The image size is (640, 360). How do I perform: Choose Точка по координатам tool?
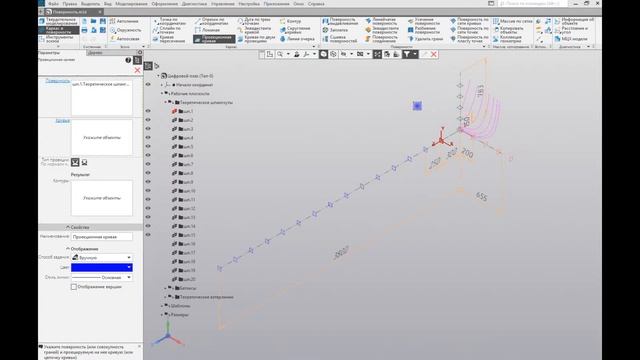169,21
